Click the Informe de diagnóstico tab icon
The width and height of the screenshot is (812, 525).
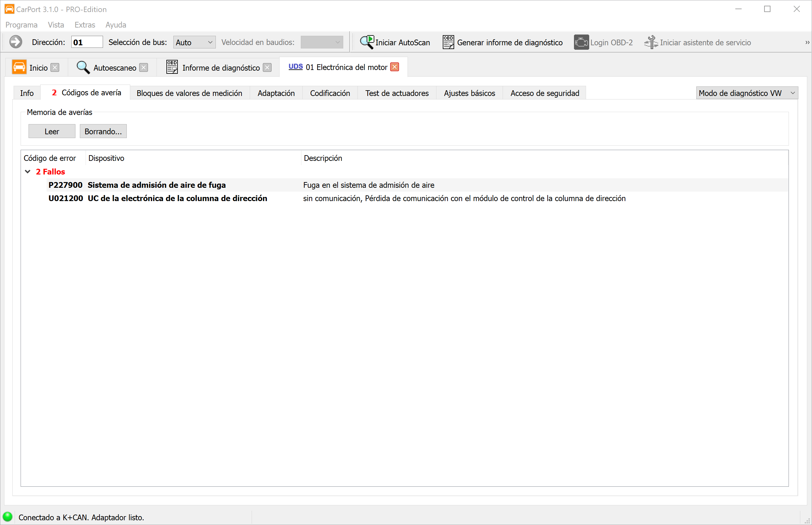[x=171, y=67]
